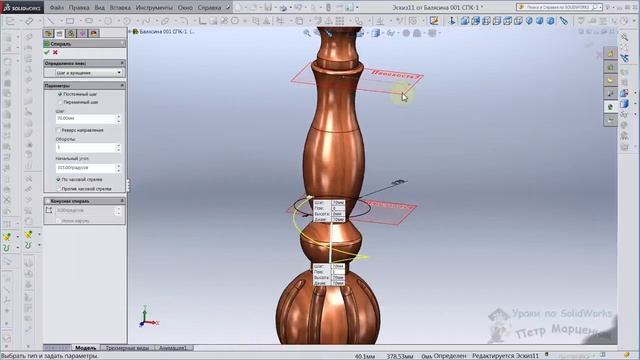Click the Начальный угол input field

pos(86,168)
